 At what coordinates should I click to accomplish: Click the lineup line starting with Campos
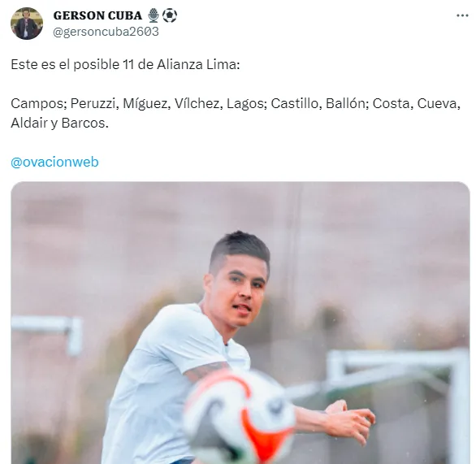[x=236, y=103]
